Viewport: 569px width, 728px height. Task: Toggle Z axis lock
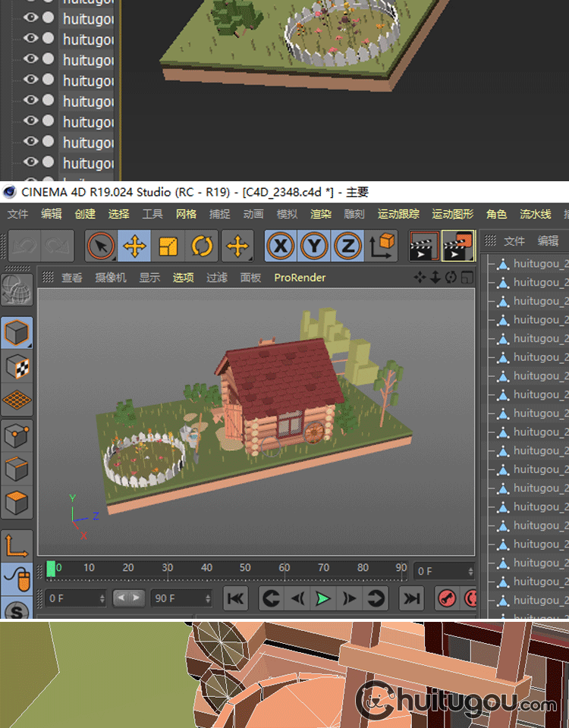point(347,246)
